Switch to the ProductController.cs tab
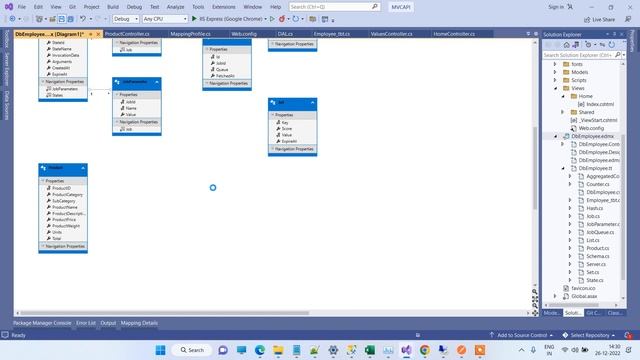 [127, 34]
